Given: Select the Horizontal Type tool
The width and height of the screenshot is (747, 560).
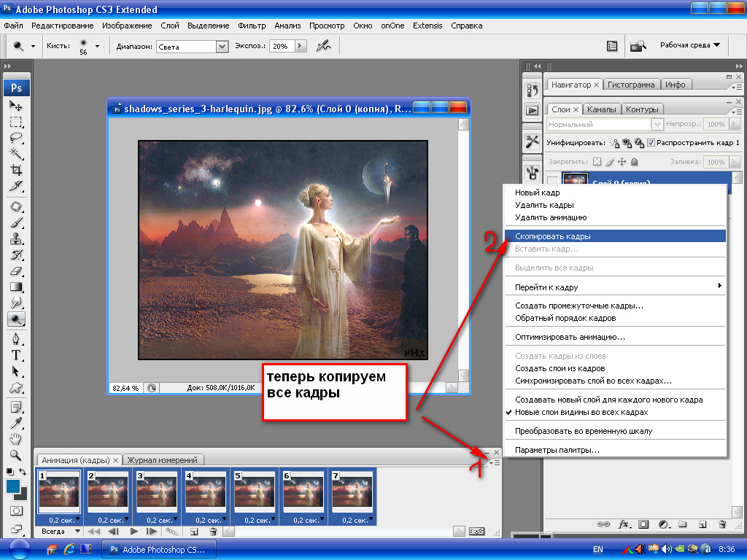Looking at the screenshot, I should (x=16, y=355).
